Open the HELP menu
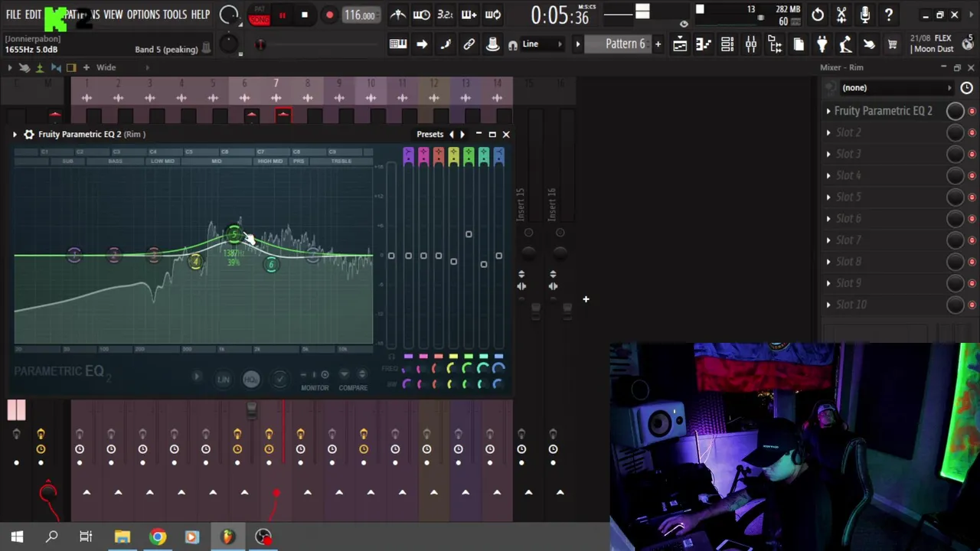 201,15
